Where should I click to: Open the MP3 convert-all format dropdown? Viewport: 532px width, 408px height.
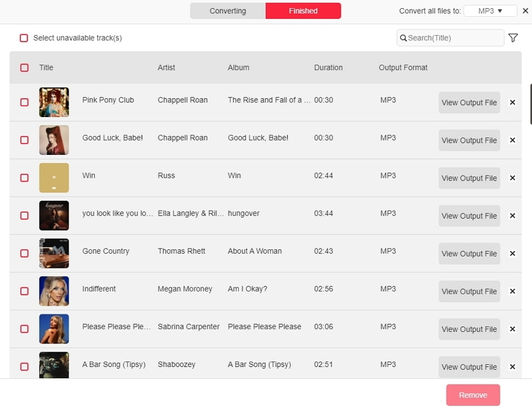(490, 11)
